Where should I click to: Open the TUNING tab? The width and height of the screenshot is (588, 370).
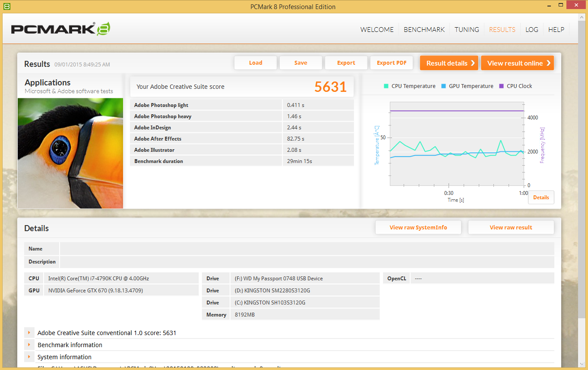[x=467, y=29]
